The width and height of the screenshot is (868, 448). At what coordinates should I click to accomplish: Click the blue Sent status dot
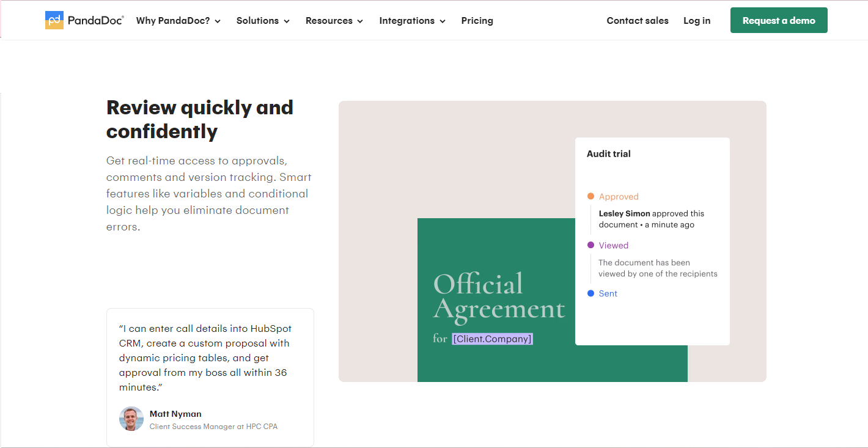[x=590, y=293]
